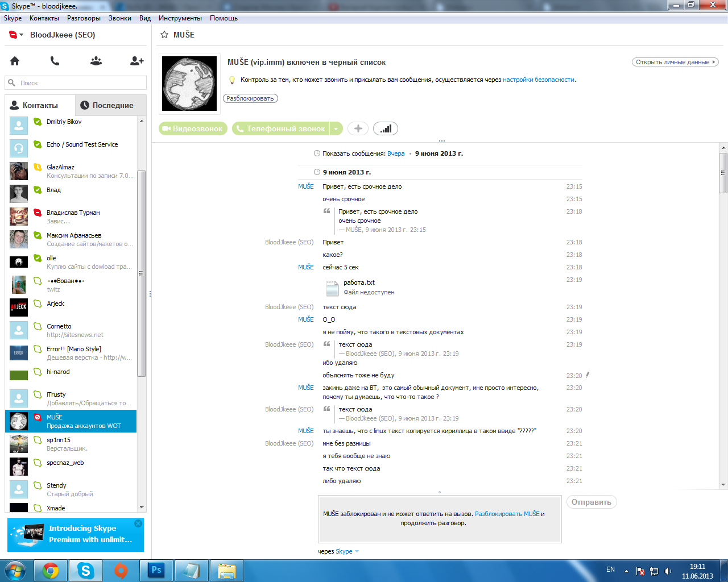Select contact iTrusty
728x582 pixels.
(x=71, y=398)
